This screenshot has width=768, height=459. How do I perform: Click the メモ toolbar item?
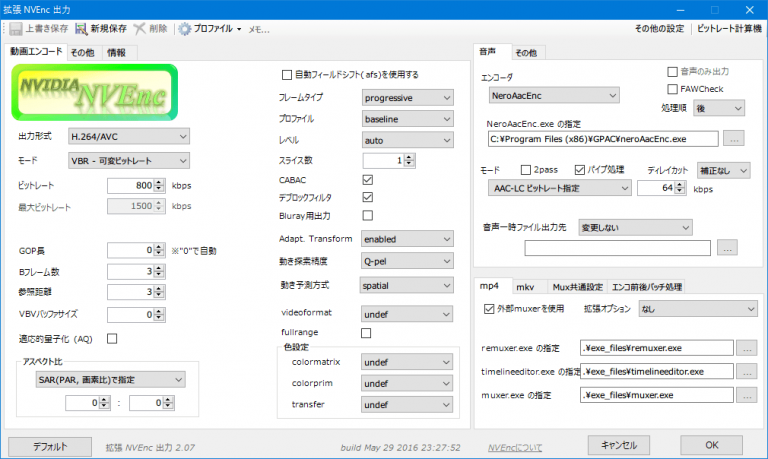[259, 29]
